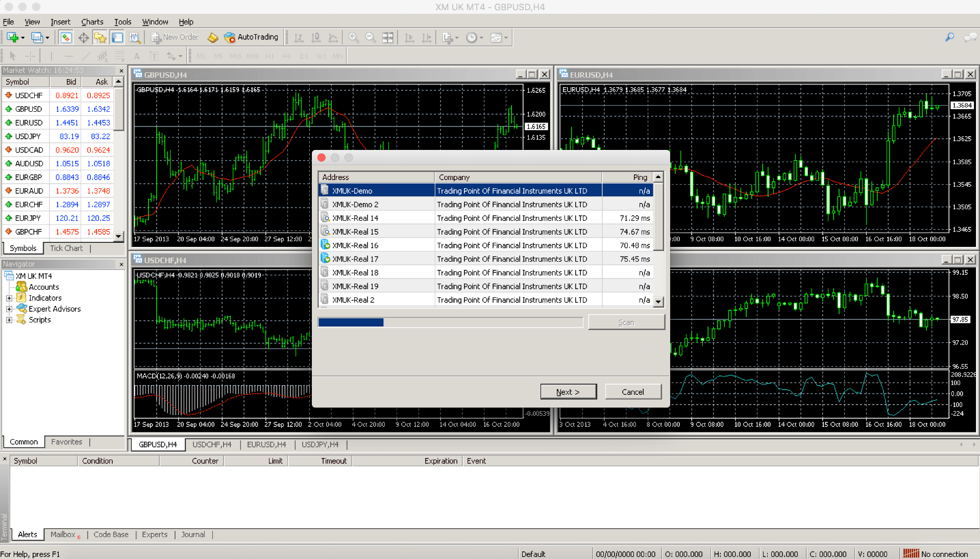Click the Zoom In magnifier icon
Screen dimensions: 980x559
(353, 37)
